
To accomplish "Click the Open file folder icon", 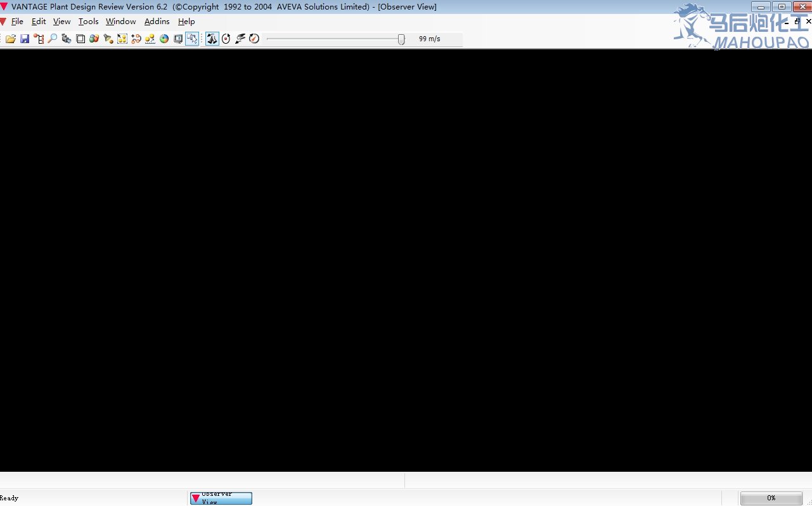I will click(x=11, y=39).
